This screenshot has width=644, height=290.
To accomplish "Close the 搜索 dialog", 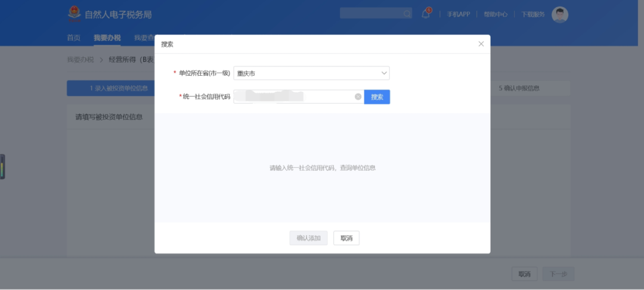I will 481,44.
